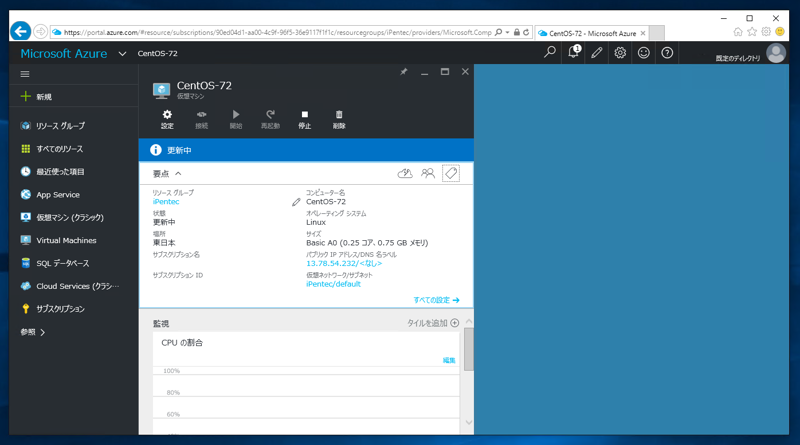Open SQL データベース in the sidebar

tap(73, 263)
